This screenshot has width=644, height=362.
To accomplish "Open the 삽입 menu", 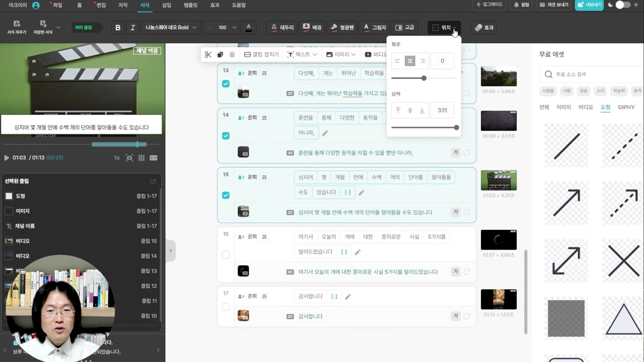I will click(x=166, y=5).
